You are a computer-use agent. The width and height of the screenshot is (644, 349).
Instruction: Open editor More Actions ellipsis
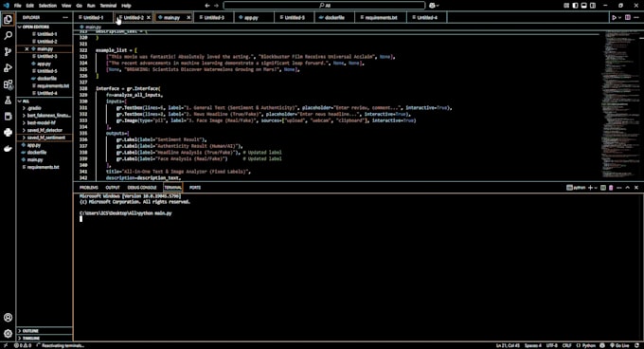[x=636, y=18]
